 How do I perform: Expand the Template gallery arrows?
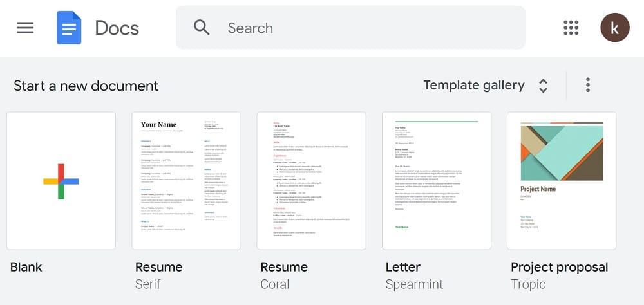[x=543, y=86]
